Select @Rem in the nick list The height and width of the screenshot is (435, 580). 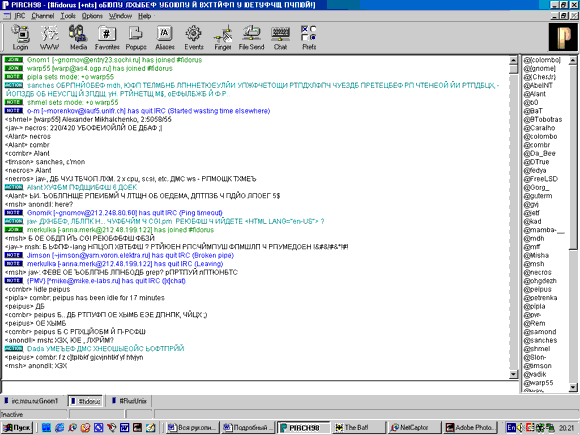pyautogui.click(x=534, y=324)
